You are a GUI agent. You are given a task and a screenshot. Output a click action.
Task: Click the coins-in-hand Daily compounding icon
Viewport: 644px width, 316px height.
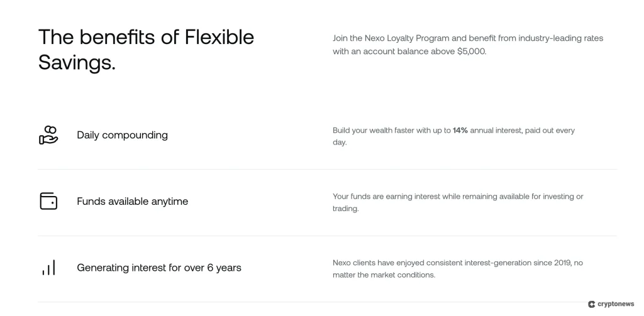[x=48, y=135]
